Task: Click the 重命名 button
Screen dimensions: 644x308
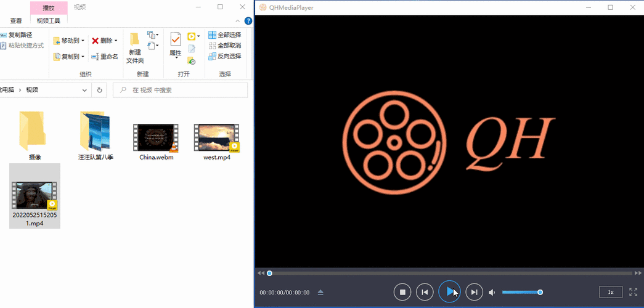Action: click(105, 57)
